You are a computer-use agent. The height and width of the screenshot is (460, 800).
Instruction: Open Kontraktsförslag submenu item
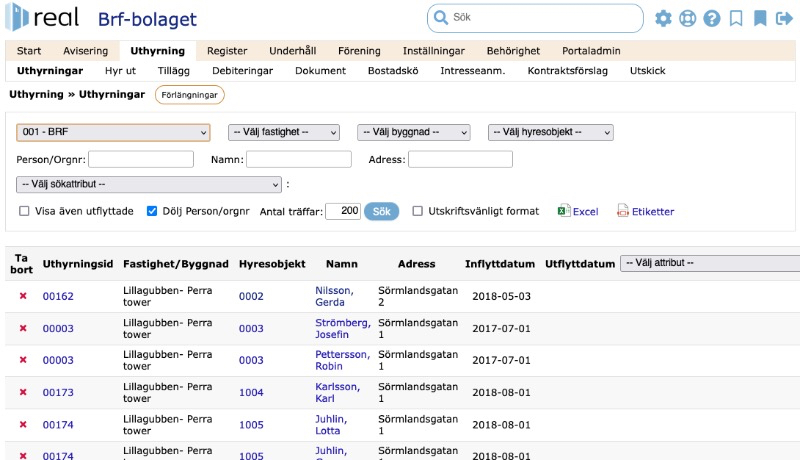567,70
